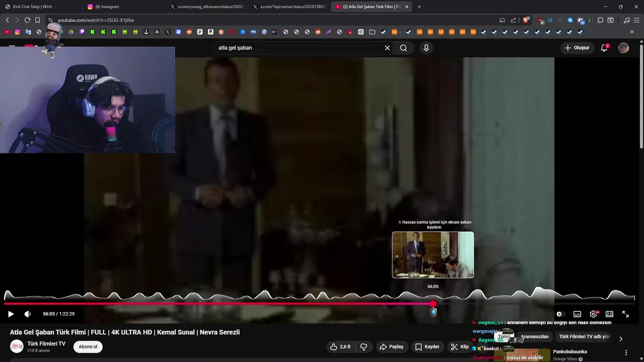Open the YouTube account avatar menu
The image size is (644, 362).
pyautogui.click(x=623, y=48)
